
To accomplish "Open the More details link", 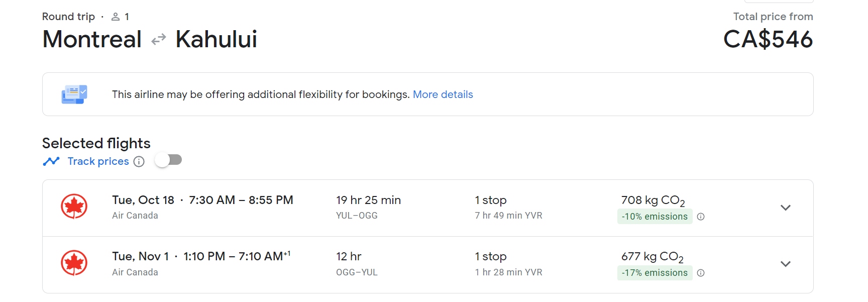I will 443,94.
